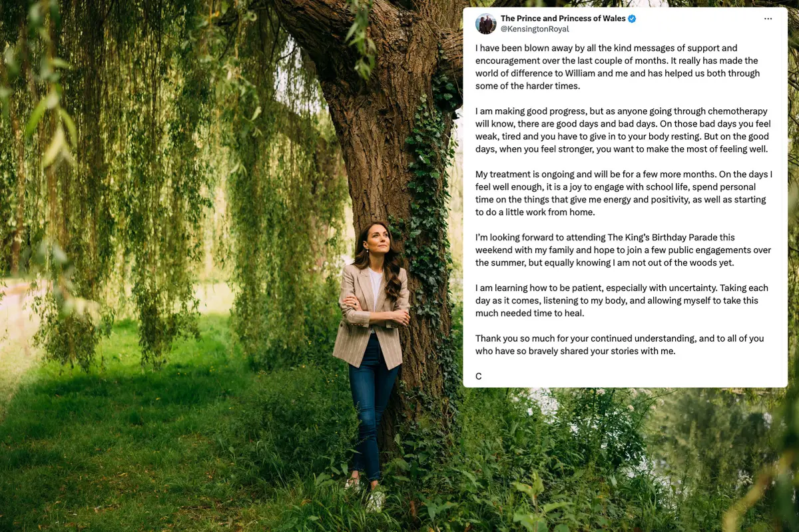
Task: Click the "Thank you so much" closing paragraph
Action: [619, 345]
